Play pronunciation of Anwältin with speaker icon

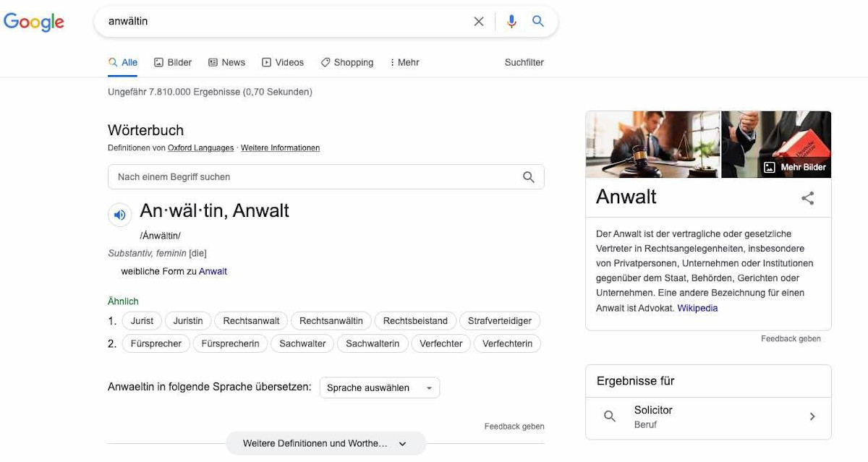coord(119,215)
